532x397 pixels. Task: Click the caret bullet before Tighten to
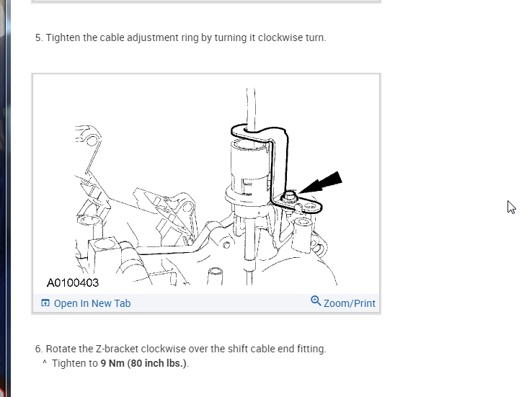tap(45, 362)
